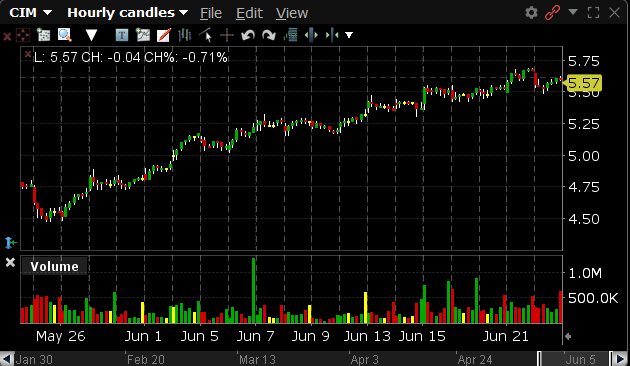The image size is (630, 366).
Task: Open the File menu
Action: [x=211, y=13]
